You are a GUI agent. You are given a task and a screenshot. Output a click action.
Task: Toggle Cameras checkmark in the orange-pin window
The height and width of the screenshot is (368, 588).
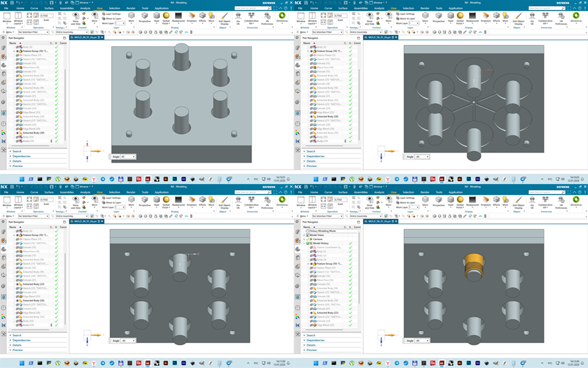point(307,239)
